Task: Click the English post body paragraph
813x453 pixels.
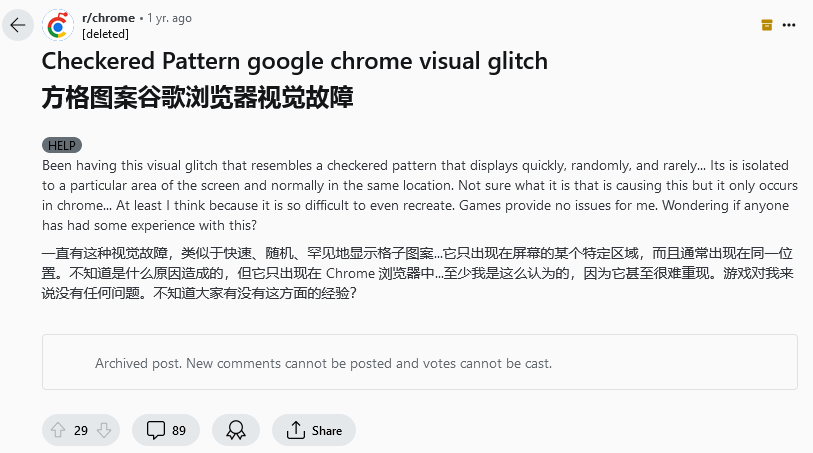Action: click(x=420, y=194)
